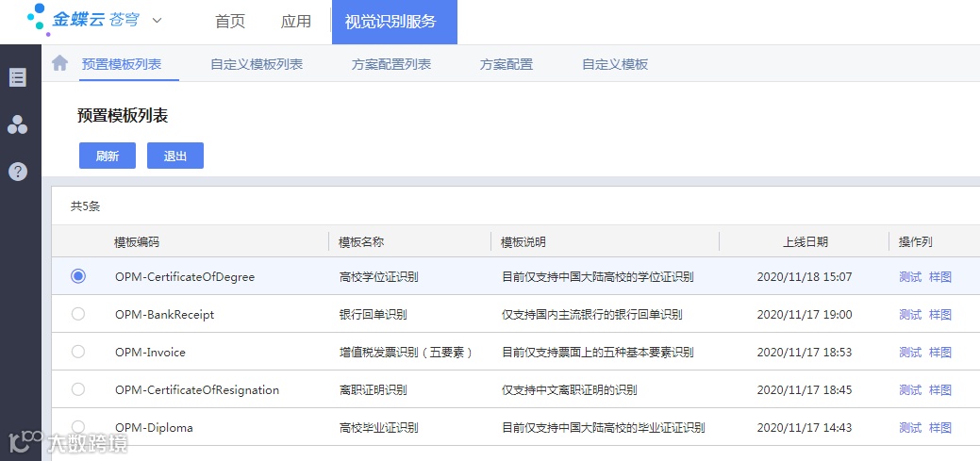Click the 刷新 button
The width and height of the screenshot is (980, 461).
point(108,156)
